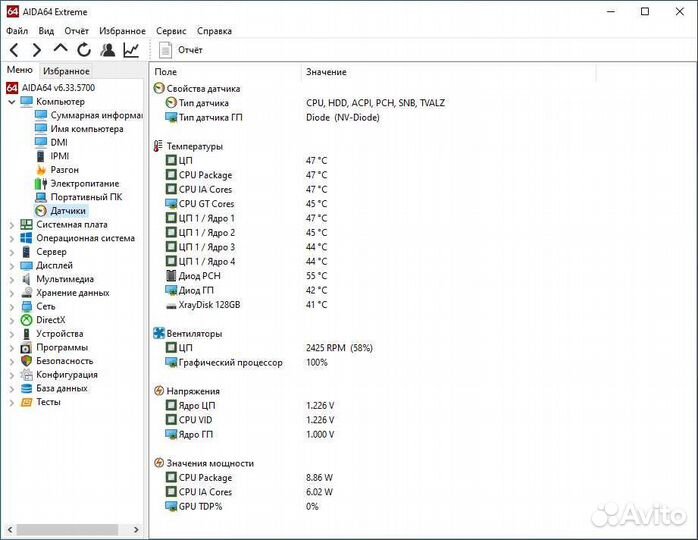Image resolution: width=698 pixels, height=540 pixels.
Task: Open the Справка menu
Action: pyautogui.click(x=214, y=31)
